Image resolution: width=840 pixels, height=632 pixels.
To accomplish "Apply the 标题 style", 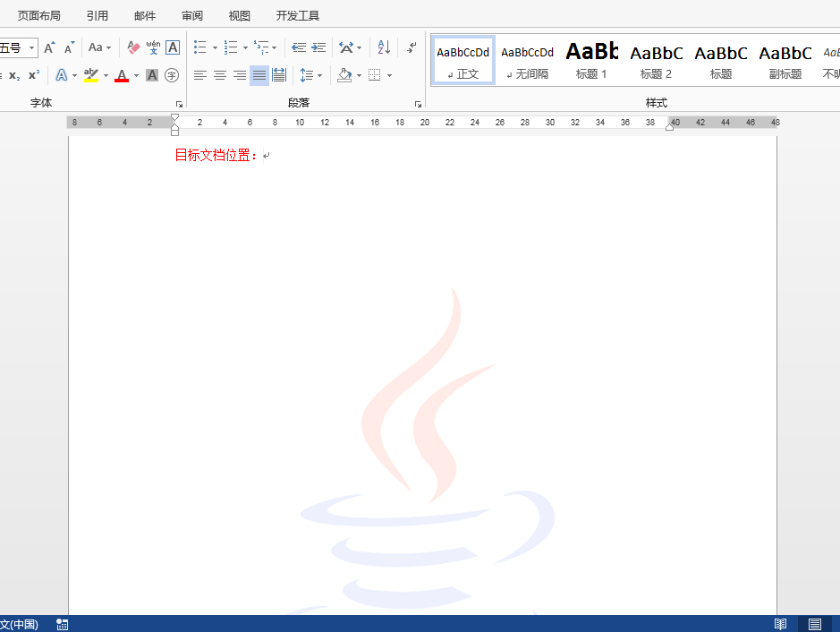I will [720, 60].
